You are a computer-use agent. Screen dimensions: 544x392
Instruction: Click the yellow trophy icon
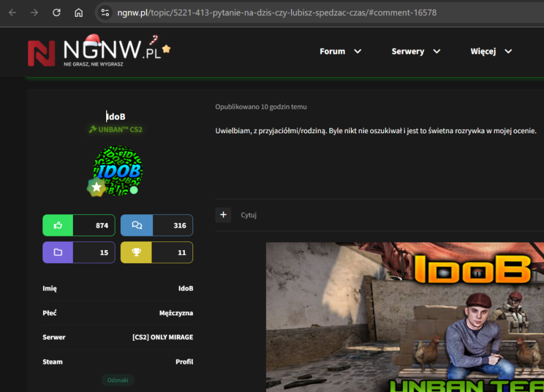137,252
